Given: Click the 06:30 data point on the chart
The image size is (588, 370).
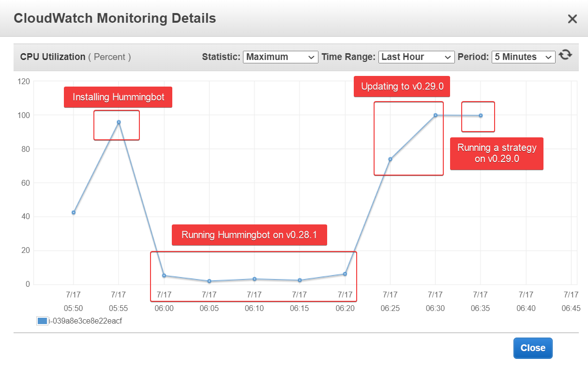Looking at the screenshot, I should (436, 115).
